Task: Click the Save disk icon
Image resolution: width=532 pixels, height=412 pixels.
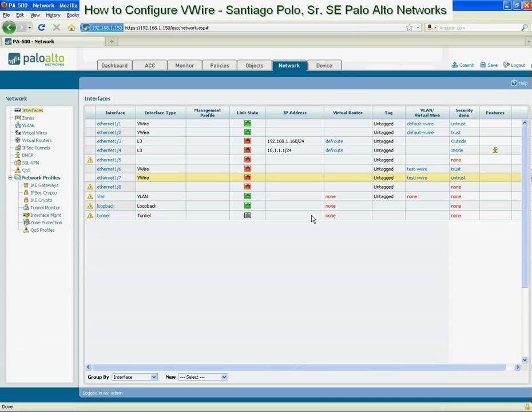Action: point(483,65)
